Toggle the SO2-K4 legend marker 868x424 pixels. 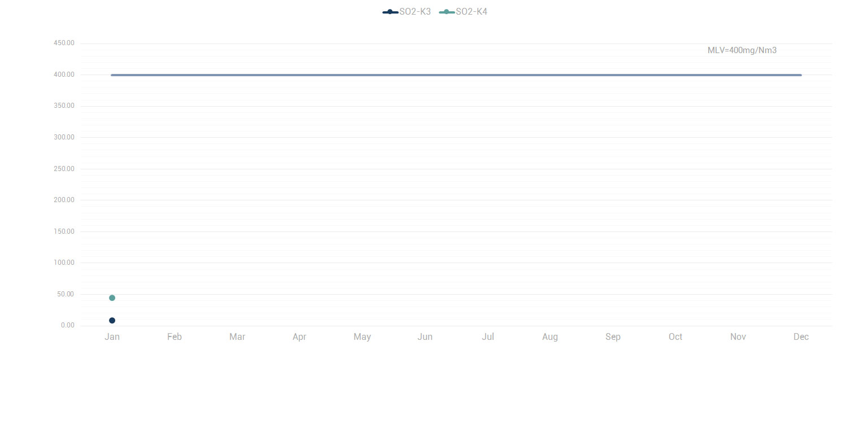pos(446,12)
